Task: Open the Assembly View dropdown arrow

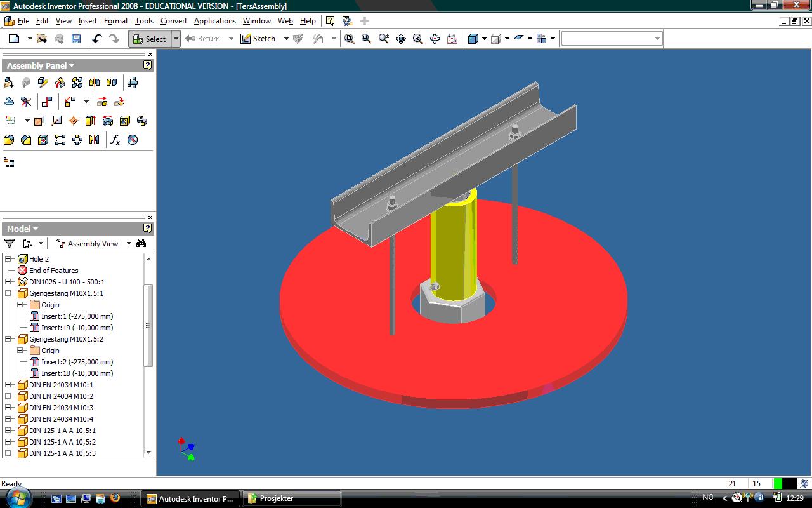Action: tap(129, 243)
